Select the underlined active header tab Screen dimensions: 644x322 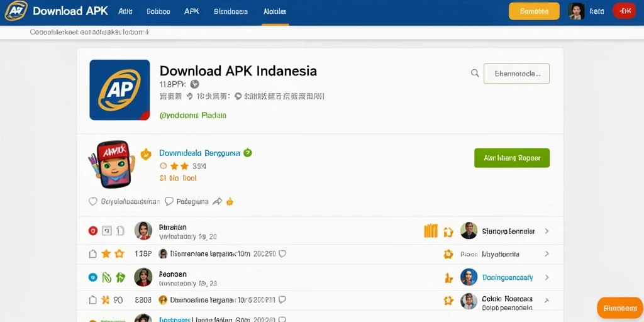275,11
